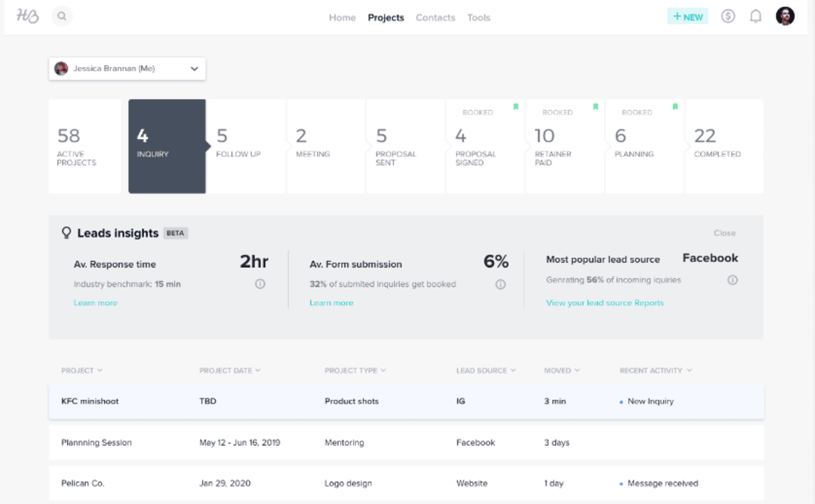Image resolution: width=815 pixels, height=504 pixels.
Task: Click the Booked bookmark on Retainer Paid
Action: pos(595,108)
